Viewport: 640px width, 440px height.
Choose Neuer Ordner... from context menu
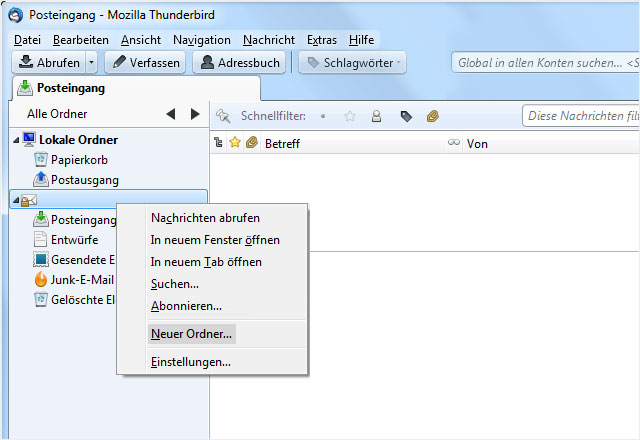click(191, 334)
